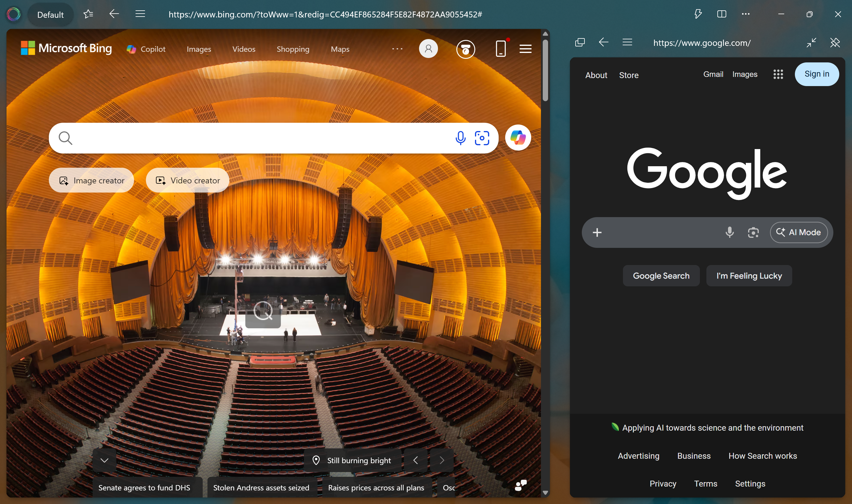This screenshot has width=852, height=504.
Task: Click the Bing mobile phone icon
Action: pyautogui.click(x=501, y=49)
